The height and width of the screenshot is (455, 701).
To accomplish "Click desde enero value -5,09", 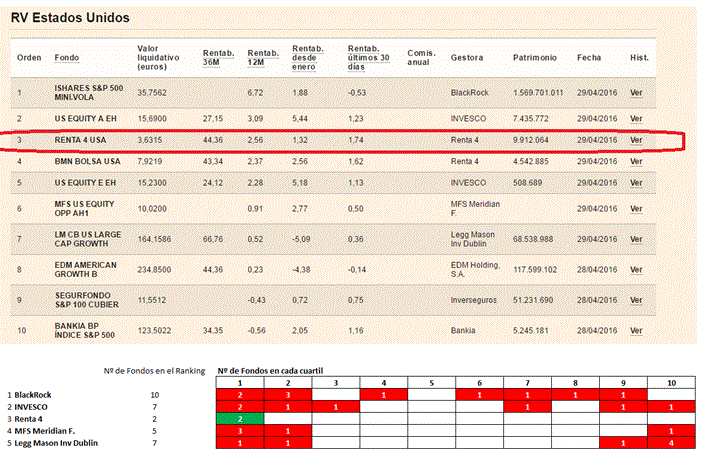I will (301, 239).
